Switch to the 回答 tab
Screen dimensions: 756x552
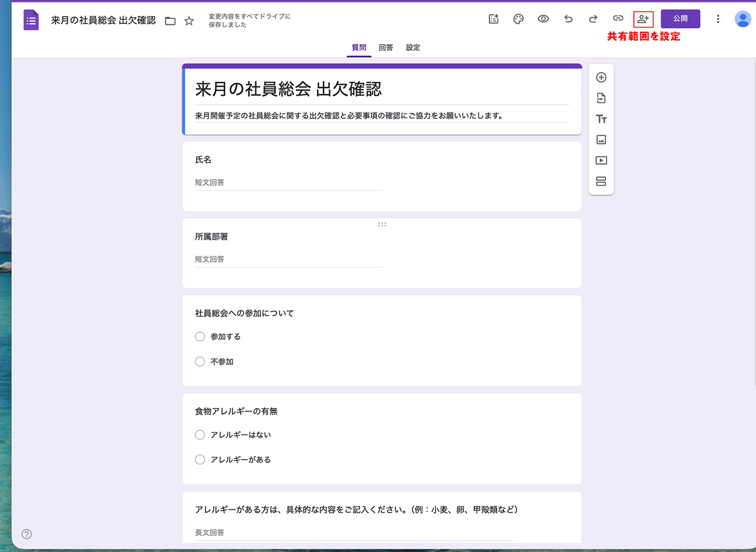click(x=386, y=48)
